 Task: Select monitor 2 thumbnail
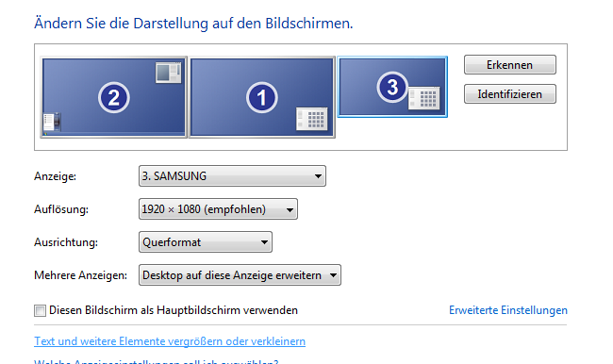pos(114,97)
